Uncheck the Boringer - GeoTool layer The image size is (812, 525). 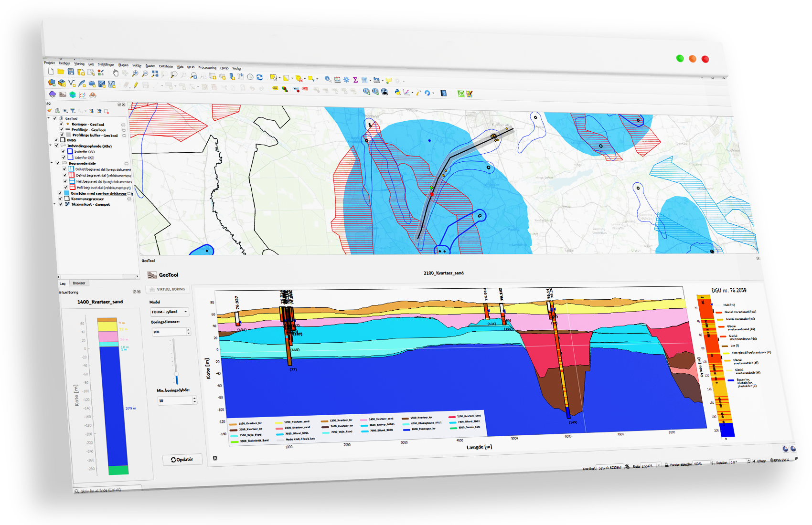coord(61,124)
